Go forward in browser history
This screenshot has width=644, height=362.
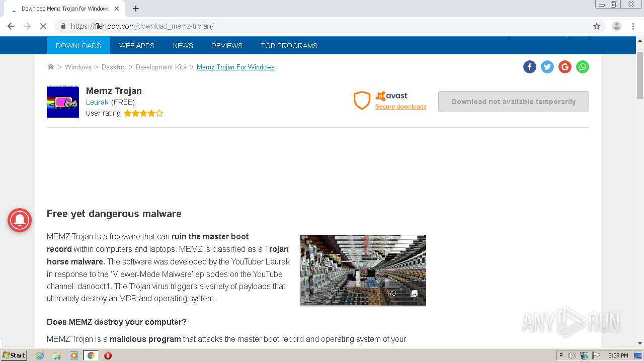[27, 26]
